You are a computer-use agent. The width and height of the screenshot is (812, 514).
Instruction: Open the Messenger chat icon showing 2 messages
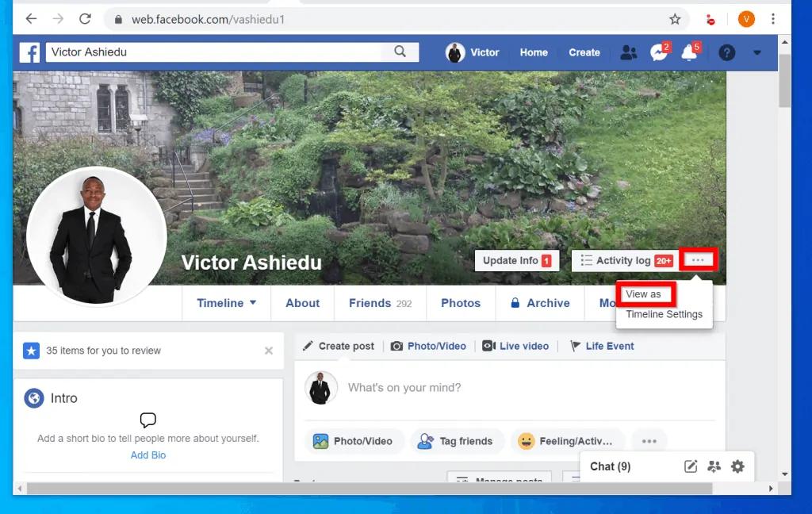click(657, 53)
